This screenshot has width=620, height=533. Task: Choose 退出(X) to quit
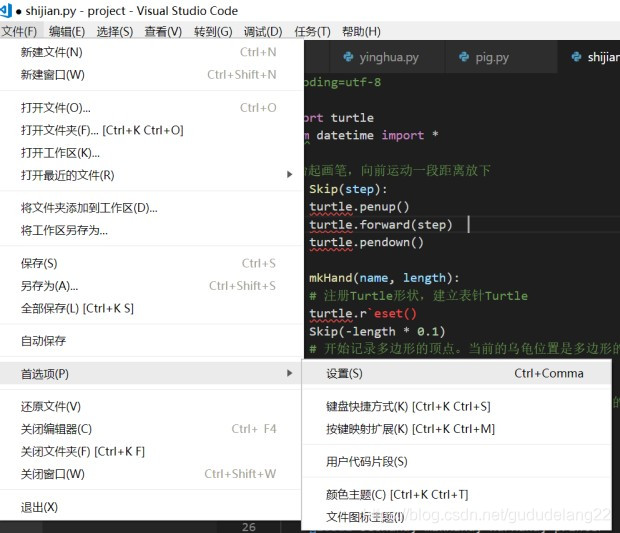click(x=152, y=507)
